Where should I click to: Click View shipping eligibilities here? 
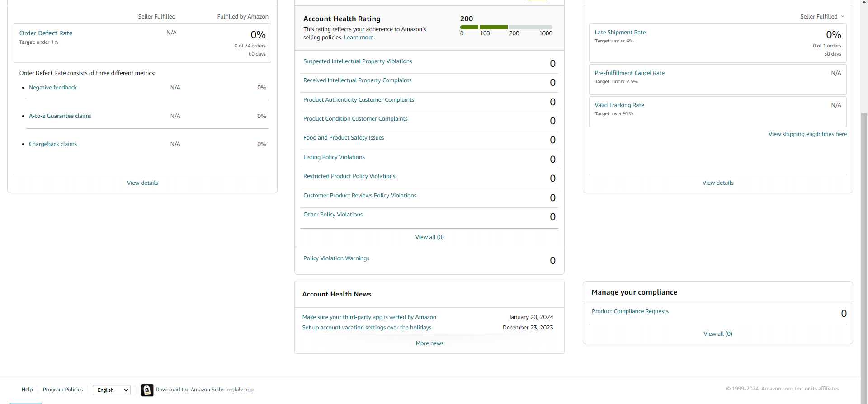[807, 134]
